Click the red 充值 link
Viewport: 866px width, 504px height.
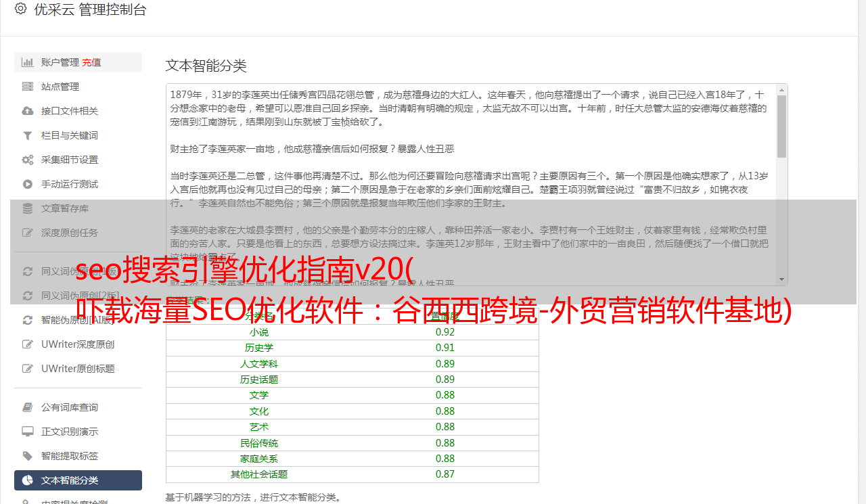(91, 62)
